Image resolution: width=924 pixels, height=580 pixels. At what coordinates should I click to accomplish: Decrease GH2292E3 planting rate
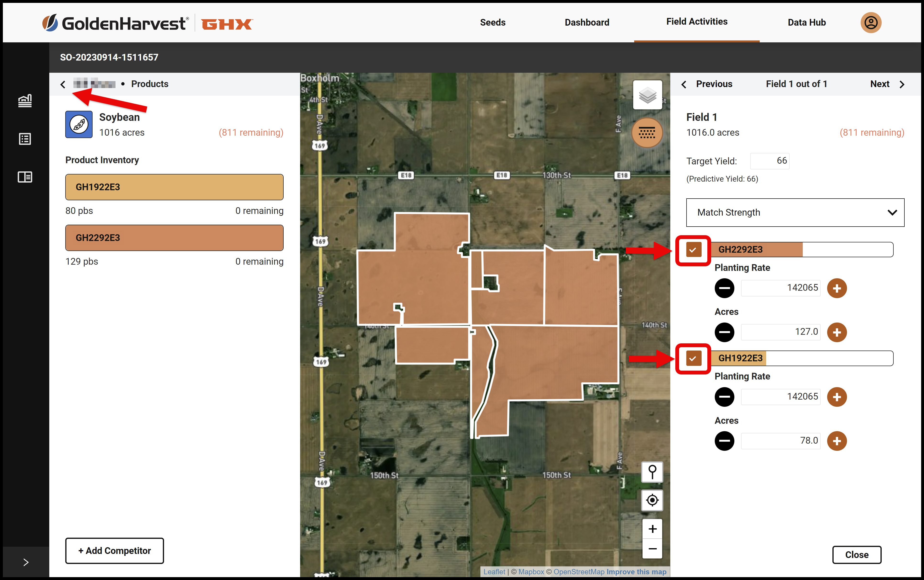pyautogui.click(x=724, y=288)
